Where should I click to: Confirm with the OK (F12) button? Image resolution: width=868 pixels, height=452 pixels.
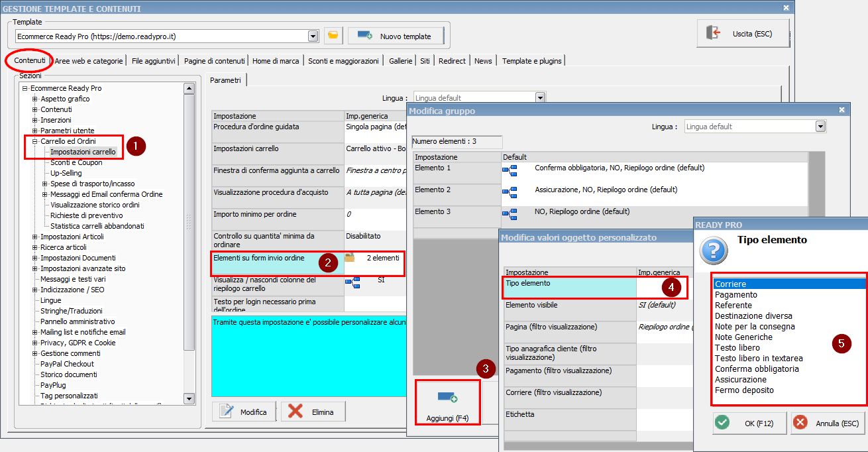[x=749, y=423]
